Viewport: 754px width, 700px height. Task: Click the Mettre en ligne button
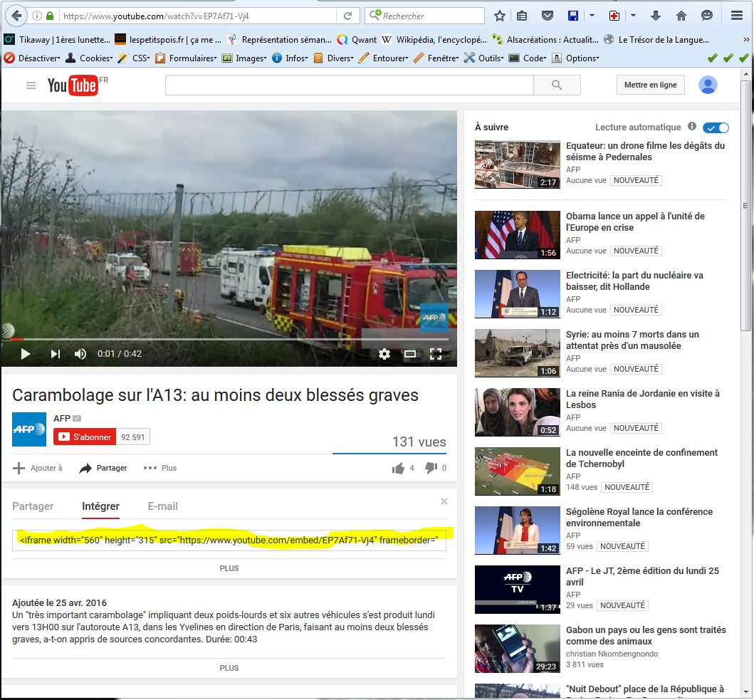(650, 85)
